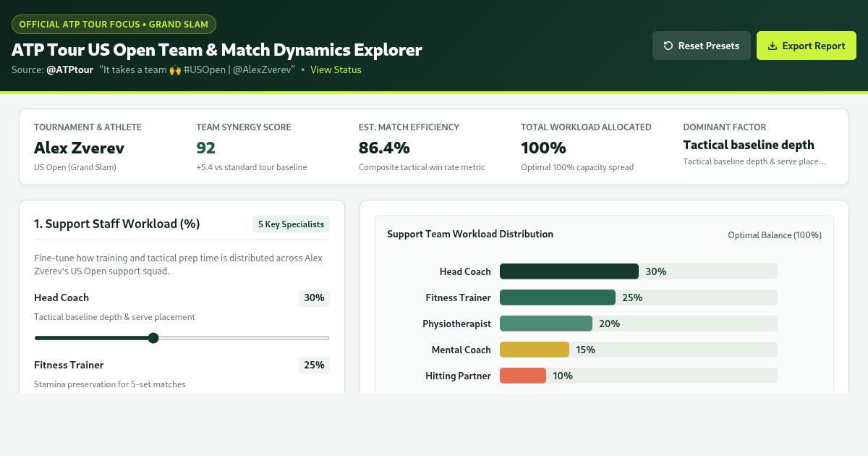Click the @ATPtour source handle
The width and height of the screenshot is (868, 456).
[69, 70]
